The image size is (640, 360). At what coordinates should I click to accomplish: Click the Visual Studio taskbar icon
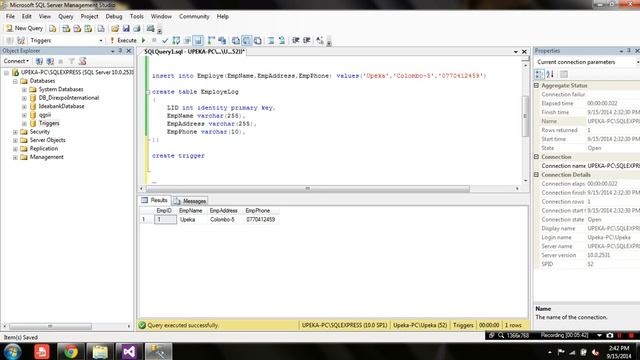[129, 351]
